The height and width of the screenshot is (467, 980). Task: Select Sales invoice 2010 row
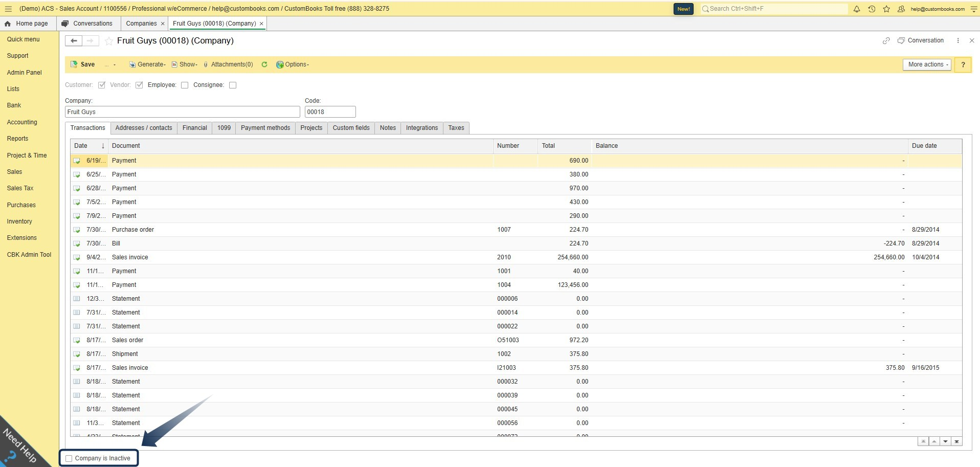516,257
